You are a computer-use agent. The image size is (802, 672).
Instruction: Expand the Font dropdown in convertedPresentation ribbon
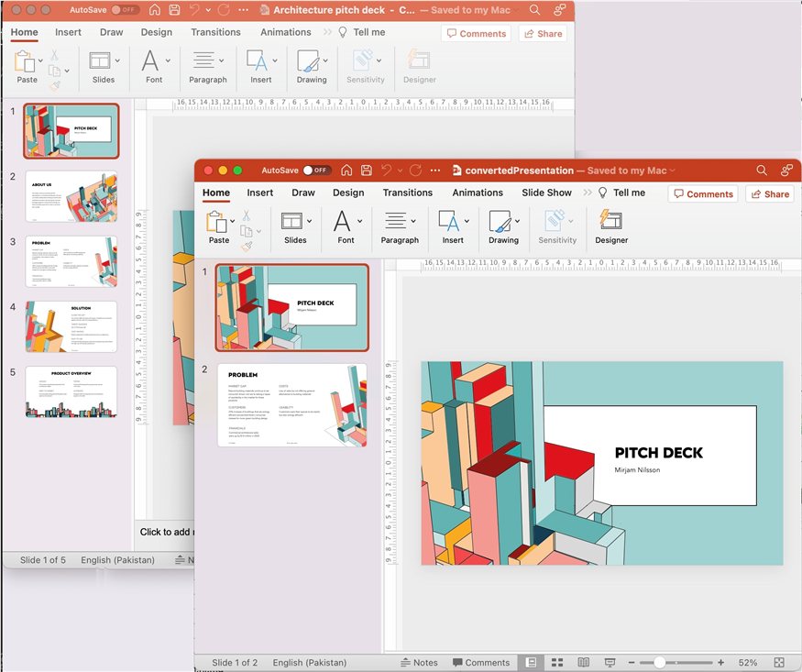(x=359, y=221)
